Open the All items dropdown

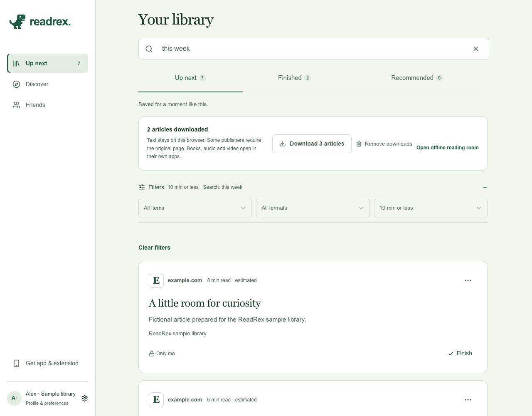pos(195,208)
